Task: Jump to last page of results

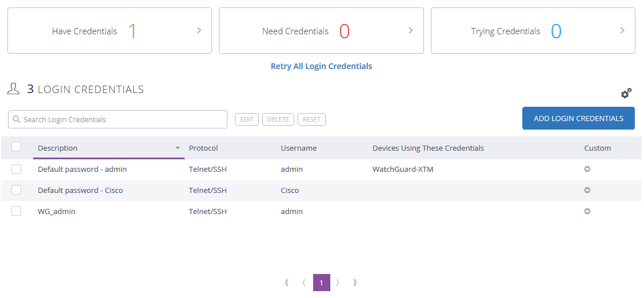Action: point(355,283)
